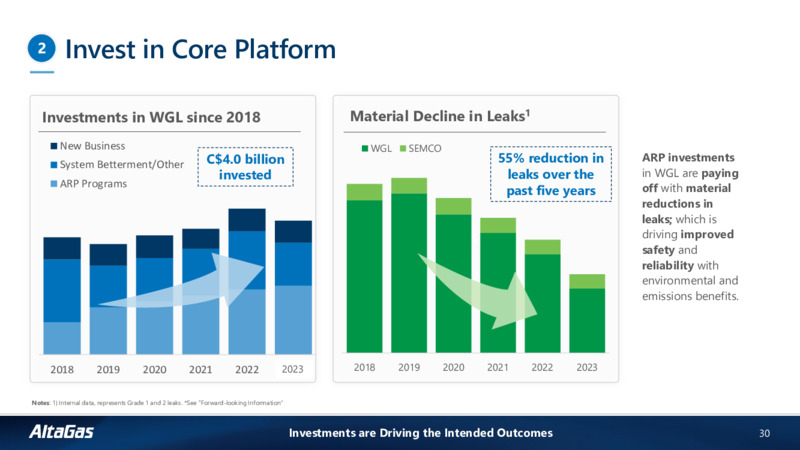Screen dimensions: 800x450
Task: Click the 2023 axis label in leaks chart
Action: tap(587, 367)
